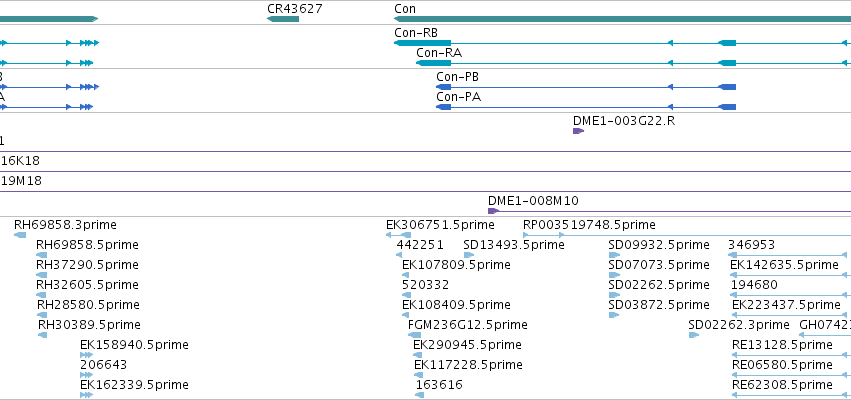The width and height of the screenshot is (851, 400).
Task: Select the 19M18 clone track label
Action: (21, 181)
